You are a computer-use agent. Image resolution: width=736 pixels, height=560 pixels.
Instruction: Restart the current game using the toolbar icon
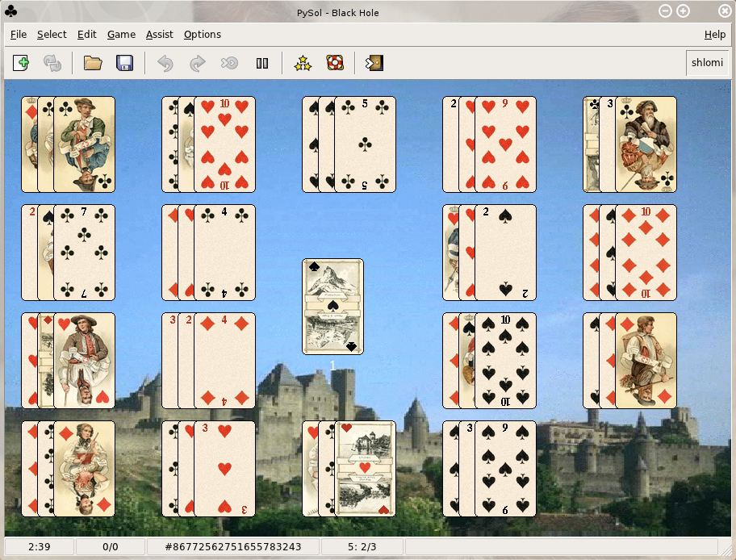click(x=52, y=63)
